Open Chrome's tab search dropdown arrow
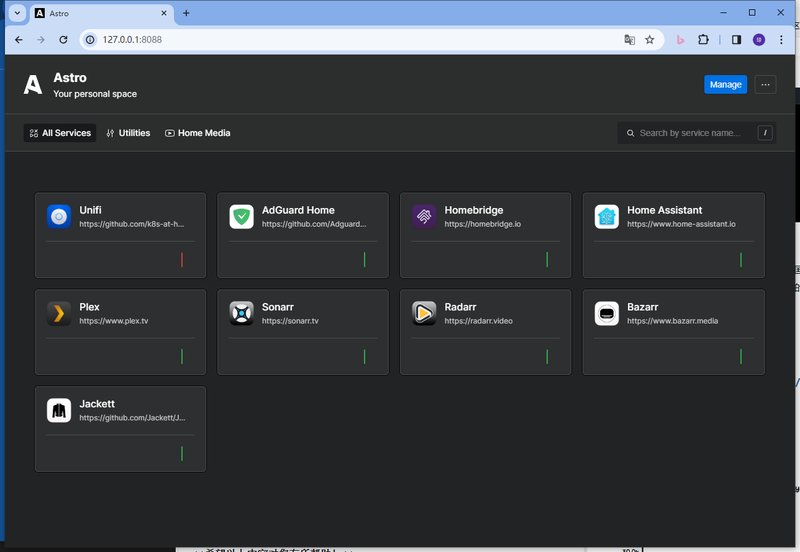800x552 pixels. 17,13
